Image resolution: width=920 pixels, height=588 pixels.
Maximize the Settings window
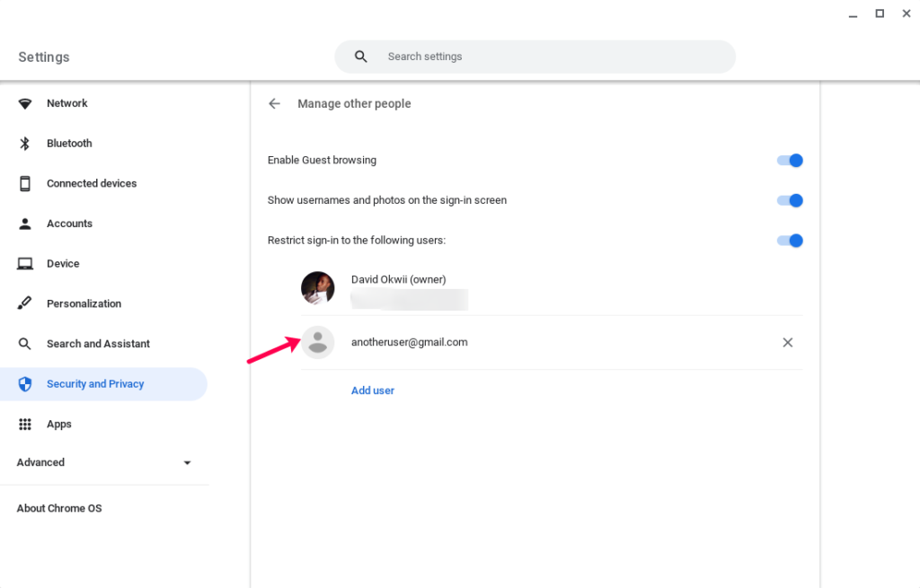click(880, 13)
